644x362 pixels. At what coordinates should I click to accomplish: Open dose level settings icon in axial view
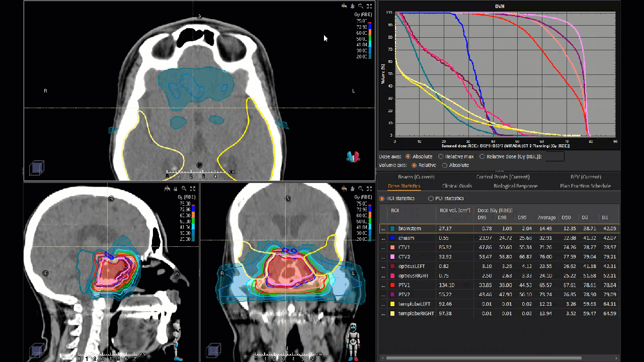(344, 6)
